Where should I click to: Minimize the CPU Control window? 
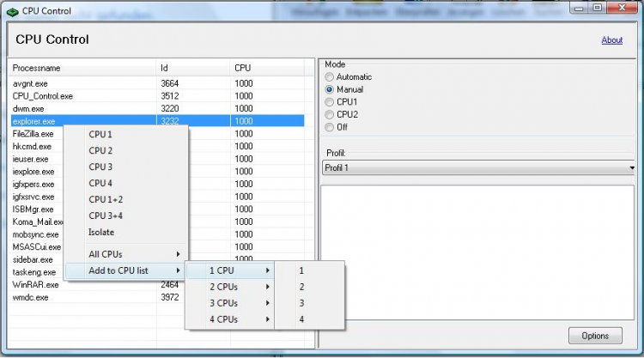[579, 8]
